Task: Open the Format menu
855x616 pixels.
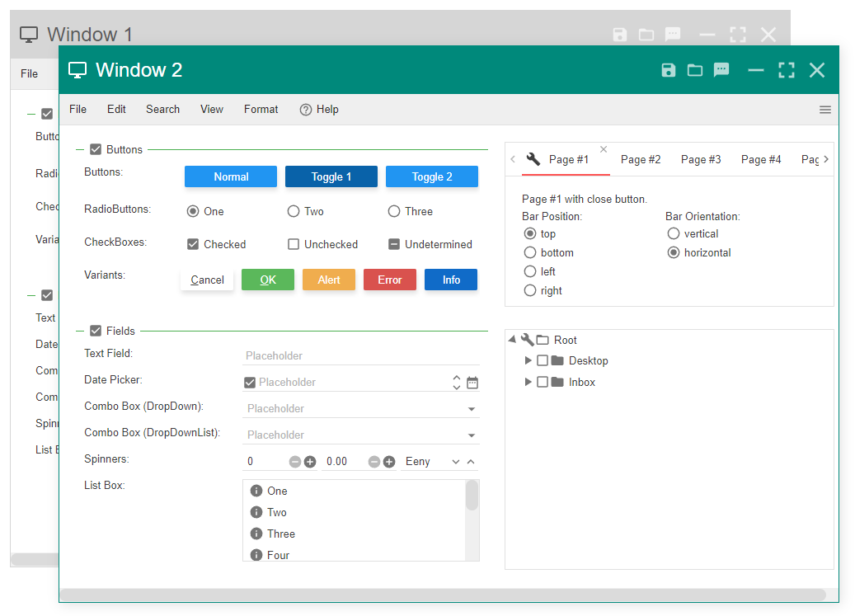Action: pyautogui.click(x=261, y=109)
